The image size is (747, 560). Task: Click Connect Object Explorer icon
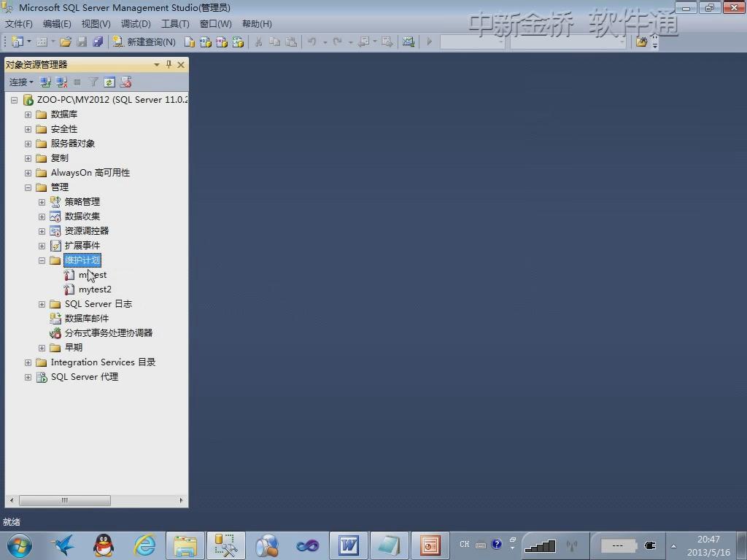click(x=45, y=82)
